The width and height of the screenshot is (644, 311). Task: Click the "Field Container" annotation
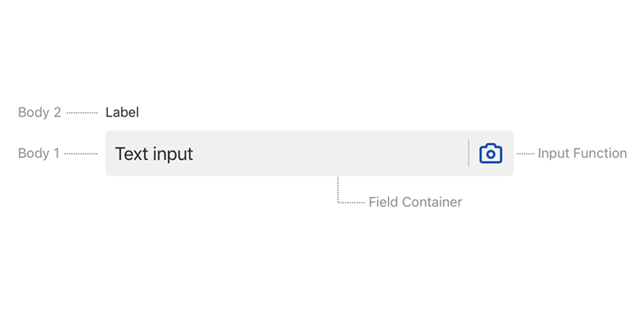pyautogui.click(x=415, y=202)
